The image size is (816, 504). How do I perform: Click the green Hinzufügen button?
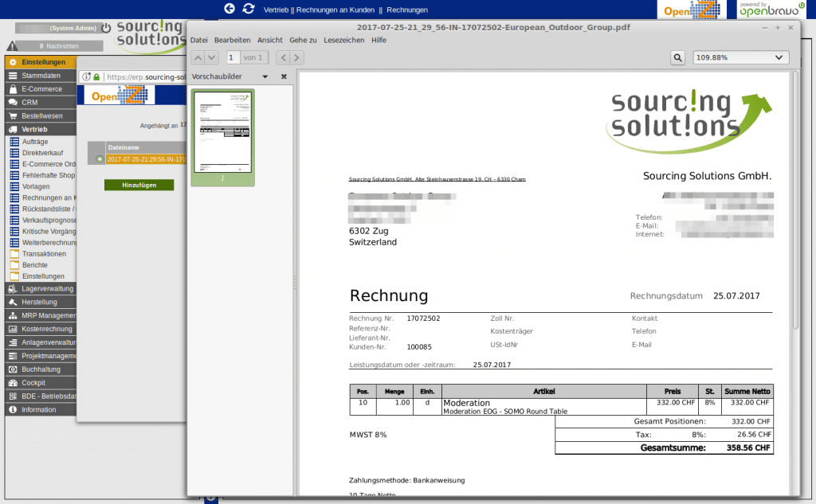pos(139,186)
